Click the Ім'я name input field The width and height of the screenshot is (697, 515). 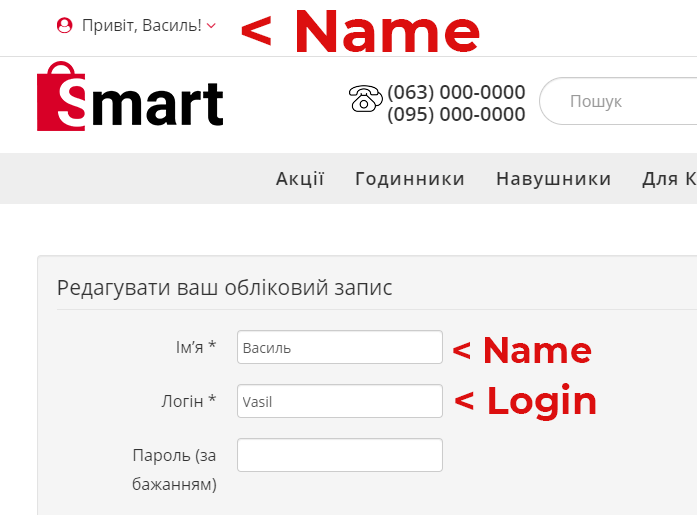coord(340,347)
